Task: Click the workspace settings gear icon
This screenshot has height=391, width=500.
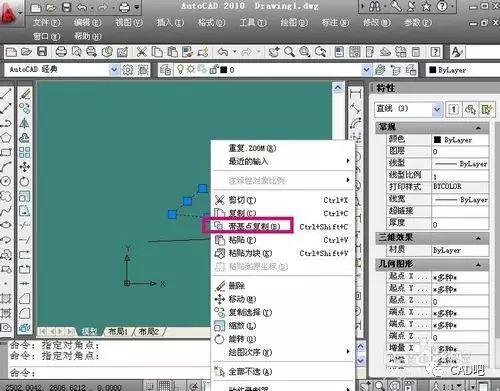Action: click(x=128, y=70)
